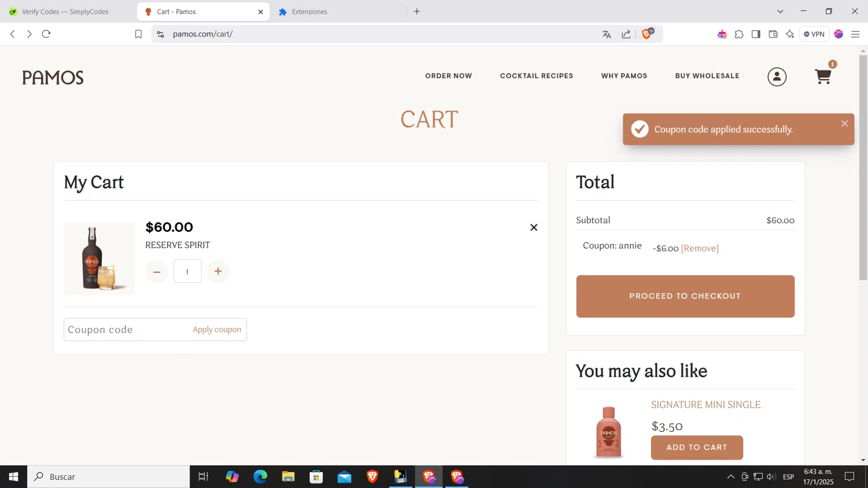Proceed to checkout
Image resolution: width=868 pixels, height=488 pixels.
685,296
